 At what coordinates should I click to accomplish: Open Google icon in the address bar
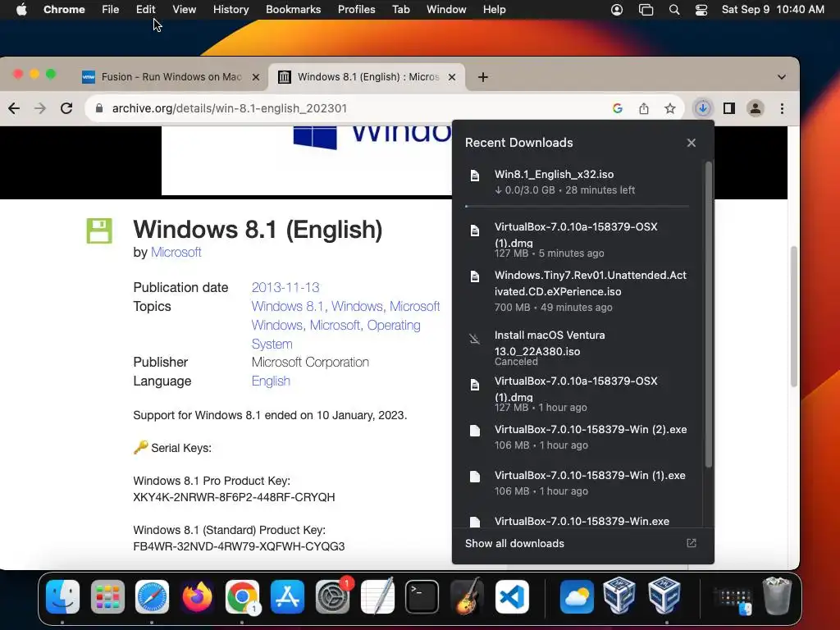point(618,109)
